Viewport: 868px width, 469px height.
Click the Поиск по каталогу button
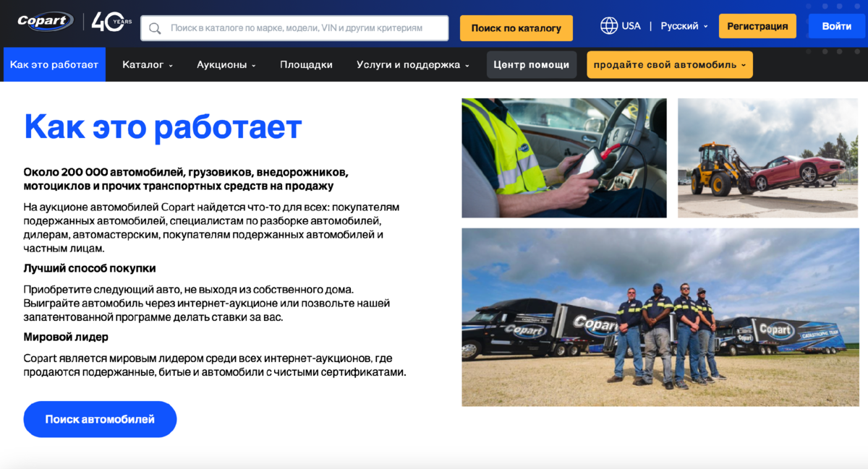pyautogui.click(x=516, y=28)
